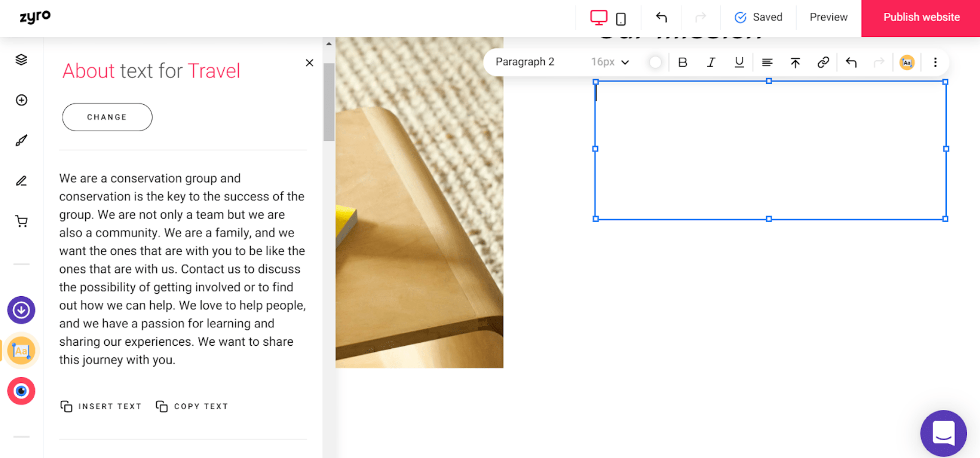The height and width of the screenshot is (458, 980).
Task: Click the Saved status indicator
Action: (758, 17)
